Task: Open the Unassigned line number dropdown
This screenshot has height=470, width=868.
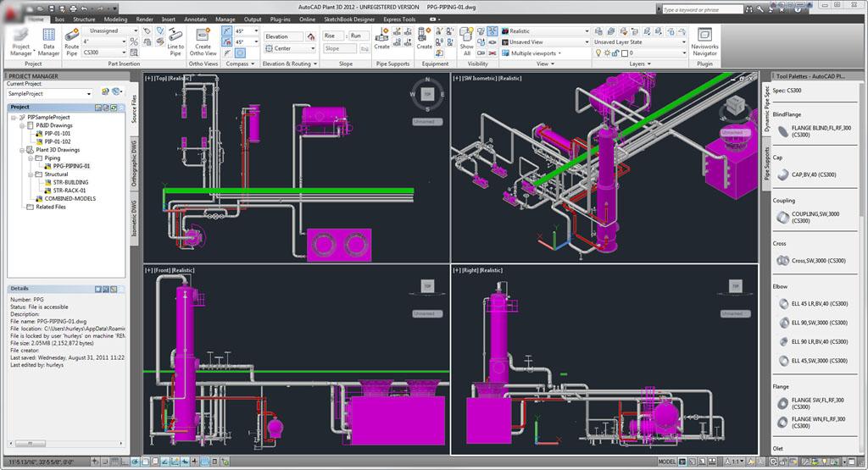Action: [110, 31]
